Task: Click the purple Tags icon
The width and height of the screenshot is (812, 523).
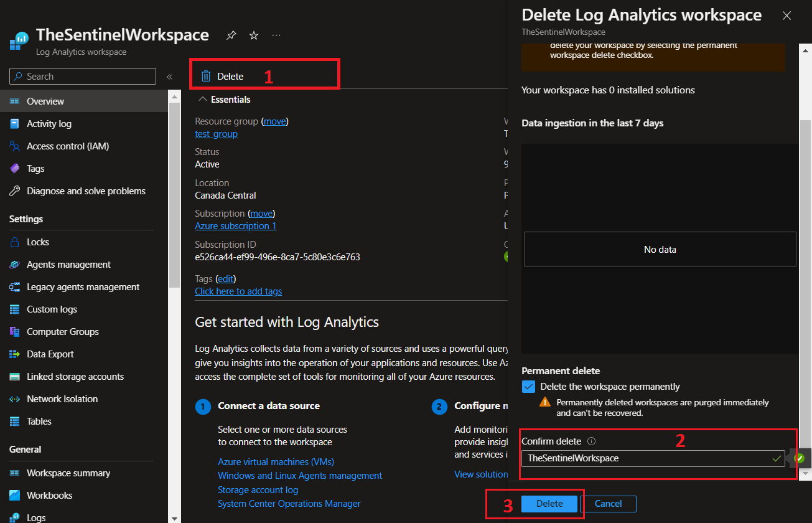Action: pos(14,168)
